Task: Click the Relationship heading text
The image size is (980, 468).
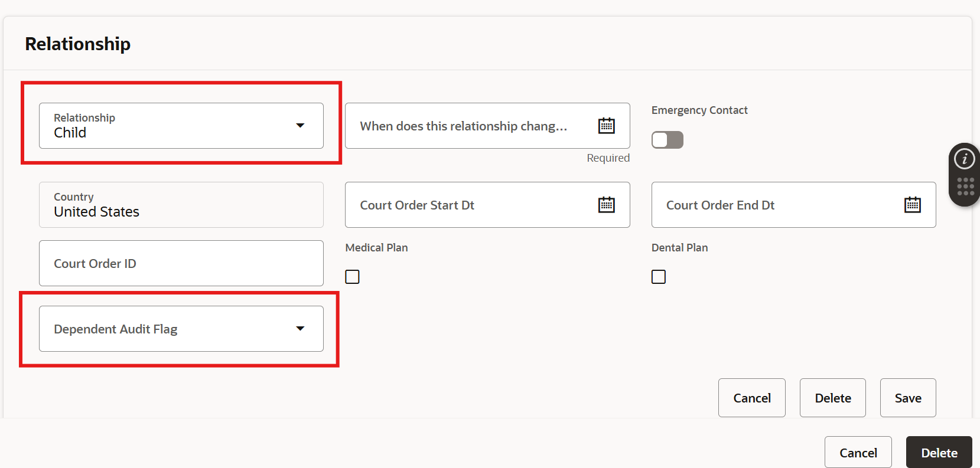Action: [77, 44]
